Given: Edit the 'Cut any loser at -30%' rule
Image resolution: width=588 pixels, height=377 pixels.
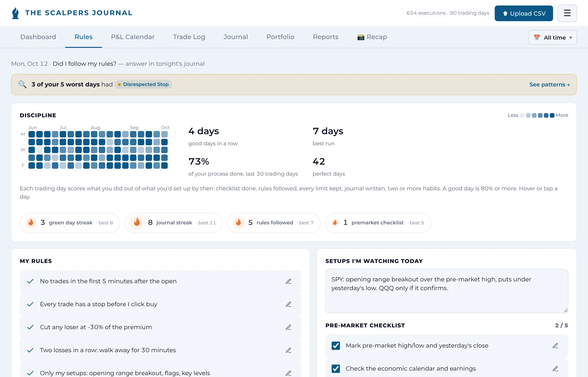Looking at the screenshot, I should tap(288, 327).
